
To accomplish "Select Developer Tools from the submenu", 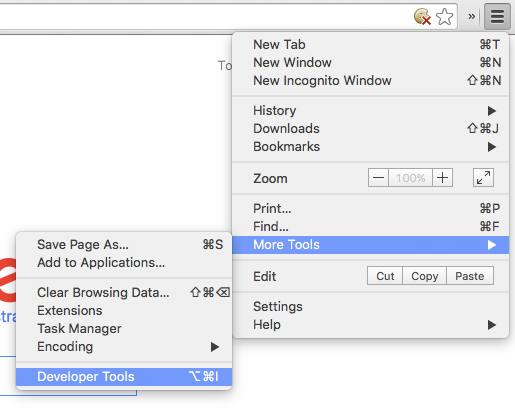I will [x=124, y=377].
